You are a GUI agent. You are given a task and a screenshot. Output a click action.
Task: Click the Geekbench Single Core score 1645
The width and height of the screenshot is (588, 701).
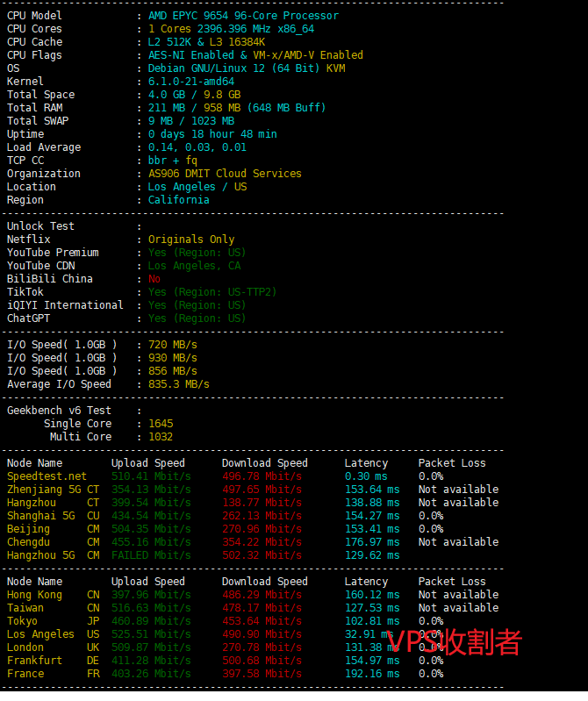[x=161, y=424]
